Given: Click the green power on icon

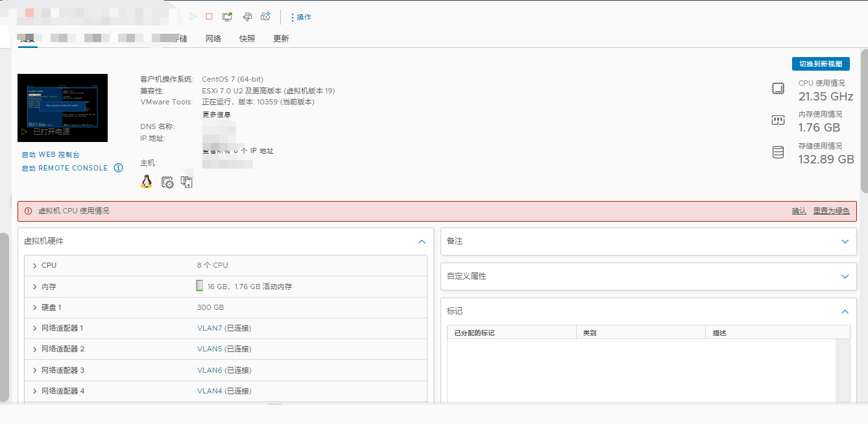Looking at the screenshot, I should [193, 16].
